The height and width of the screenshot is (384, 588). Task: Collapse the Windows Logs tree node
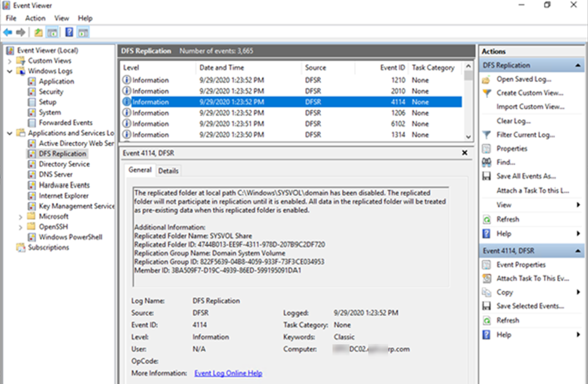point(10,71)
